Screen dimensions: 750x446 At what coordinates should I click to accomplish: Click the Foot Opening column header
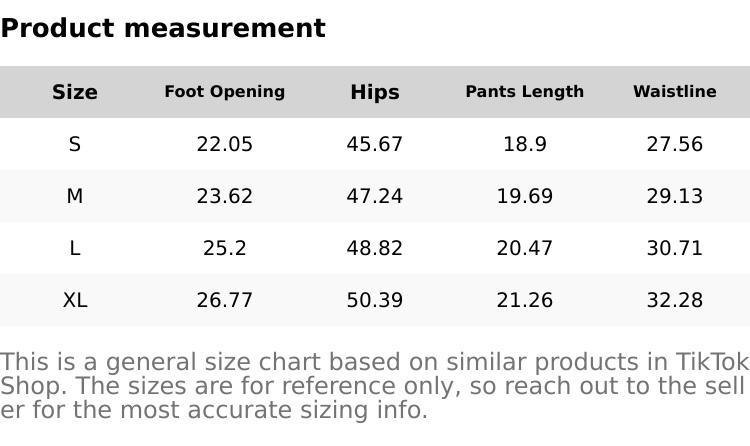click(x=225, y=92)
